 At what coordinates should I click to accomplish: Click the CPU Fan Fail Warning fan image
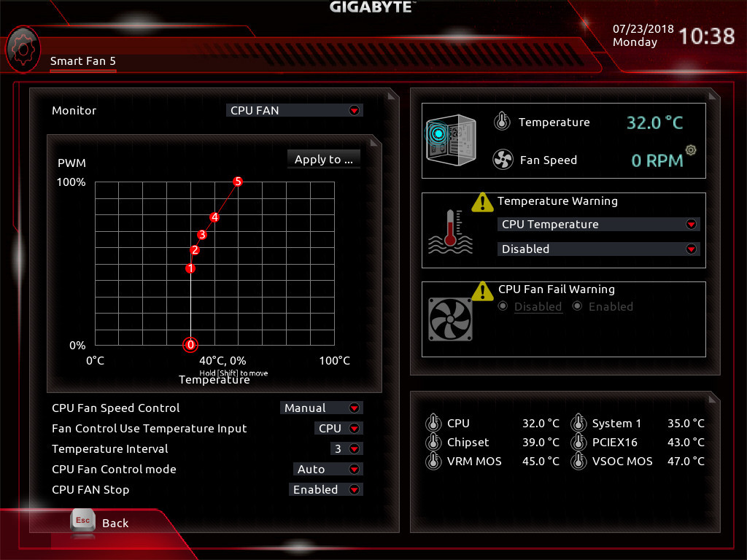click(x=450, y=319)
